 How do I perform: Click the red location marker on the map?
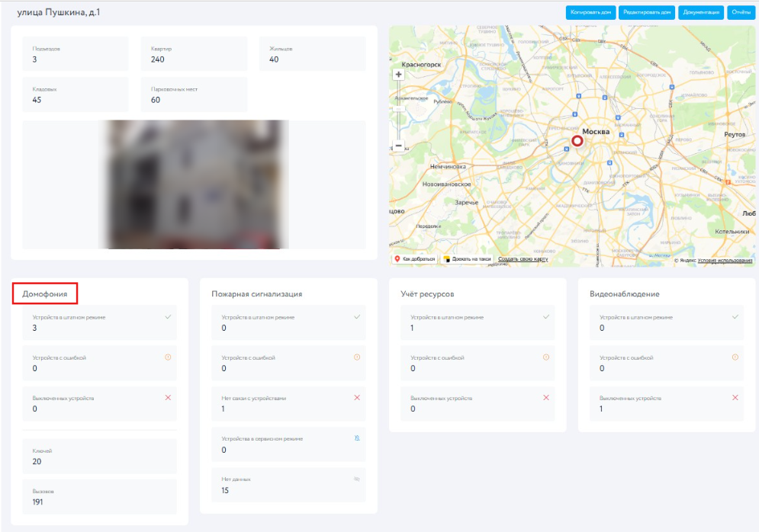click(x=577, y=141)
